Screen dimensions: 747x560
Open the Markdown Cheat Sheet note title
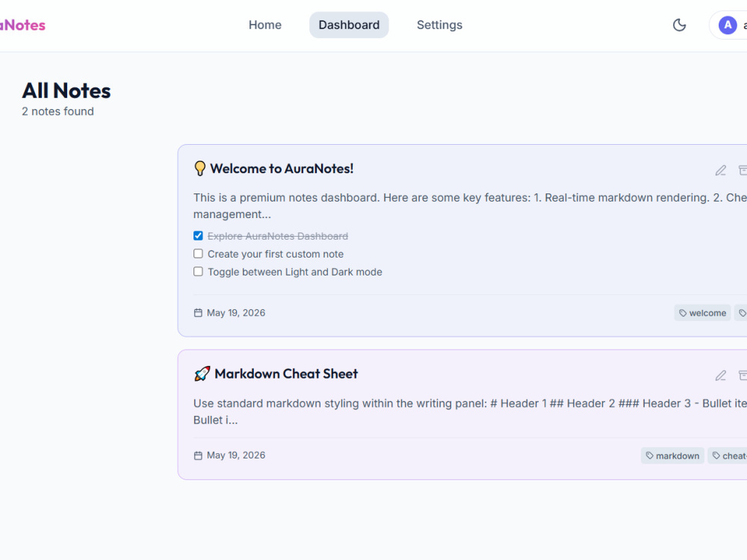click(286, 374)
